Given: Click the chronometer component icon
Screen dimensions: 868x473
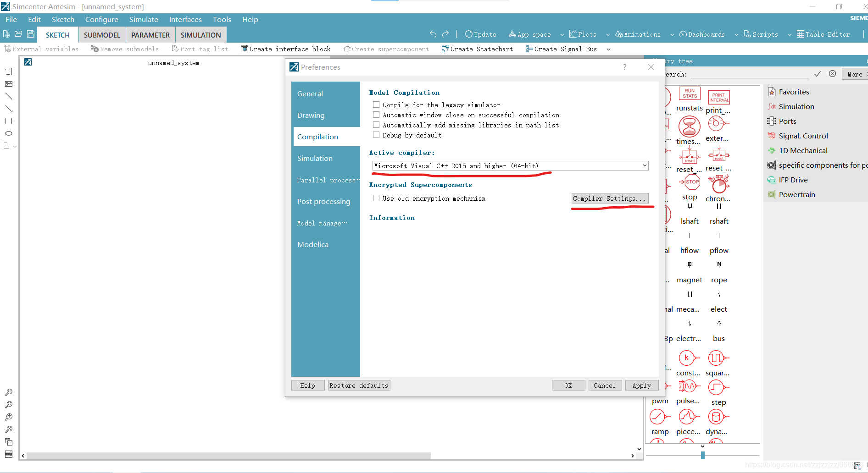Looking at the screenshot, I should 719,184.
